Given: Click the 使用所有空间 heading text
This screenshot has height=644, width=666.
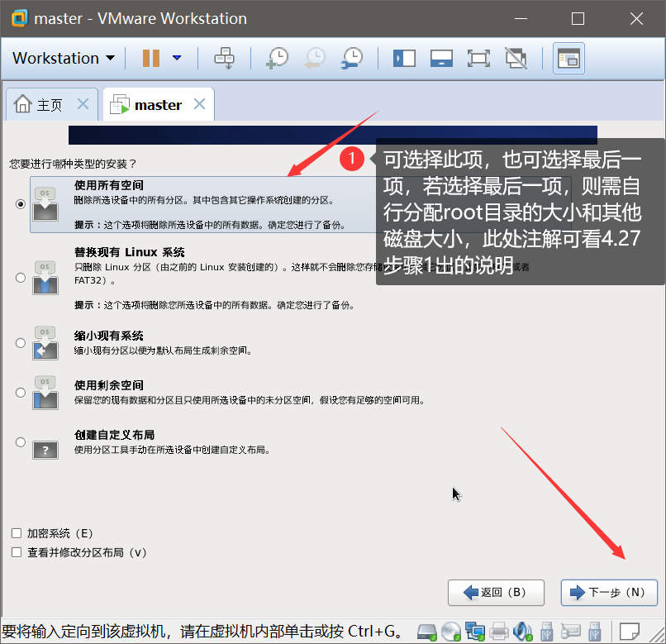Looking at the screenshot, I should [x=109, y=185].
